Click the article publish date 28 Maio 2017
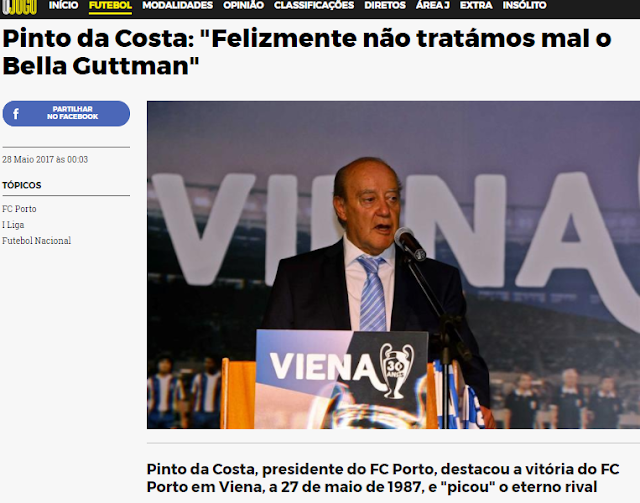This screenshot has height=503, width=640. click(x=45, y=159)
